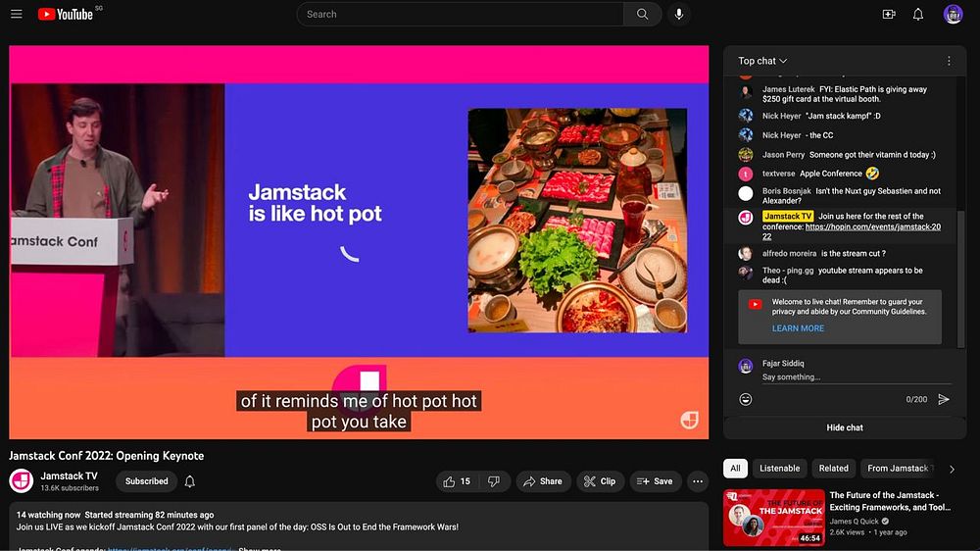
Task: Save video to playlist
Action: pyautogui.click(x=655, y=481)
